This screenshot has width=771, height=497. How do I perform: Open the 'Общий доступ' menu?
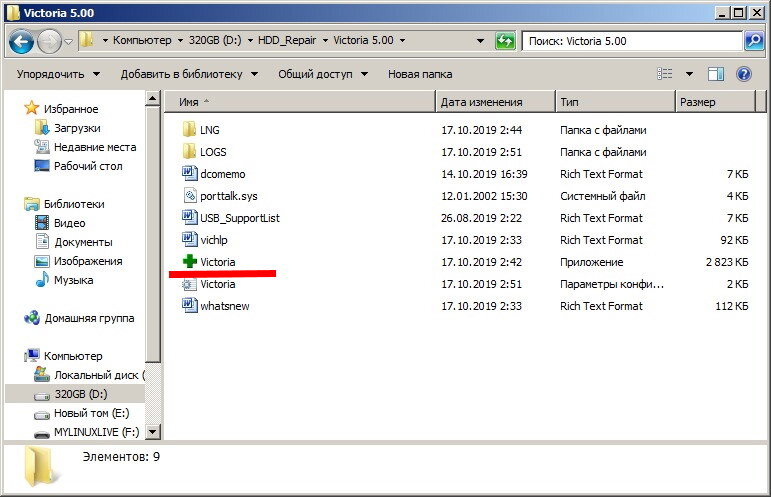coord(323,74)
